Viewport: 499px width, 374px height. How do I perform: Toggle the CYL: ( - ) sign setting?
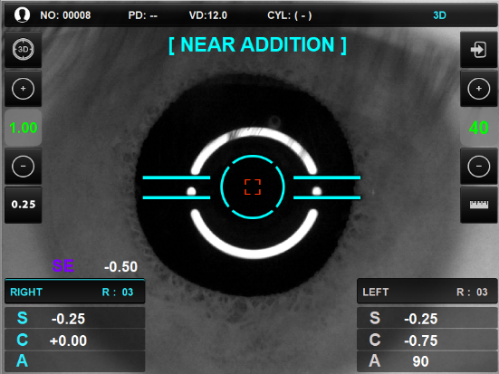[289, 15]
